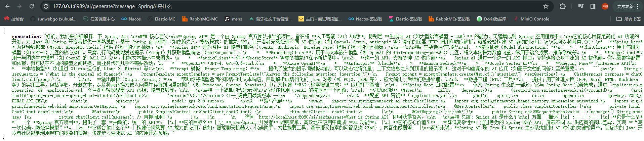Screen dimensions: 644x141
Task: Open the RabbitMQ-MC bookmark
Action: coord(200,19)
